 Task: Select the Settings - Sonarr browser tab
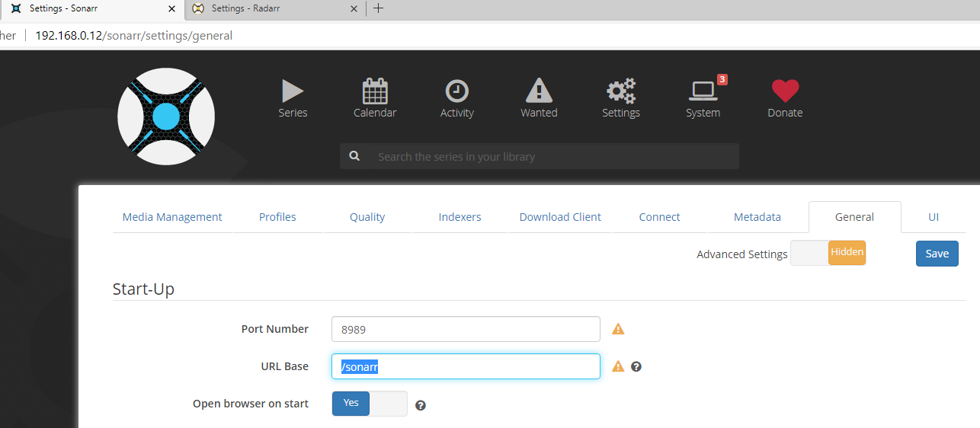[92, 8]
